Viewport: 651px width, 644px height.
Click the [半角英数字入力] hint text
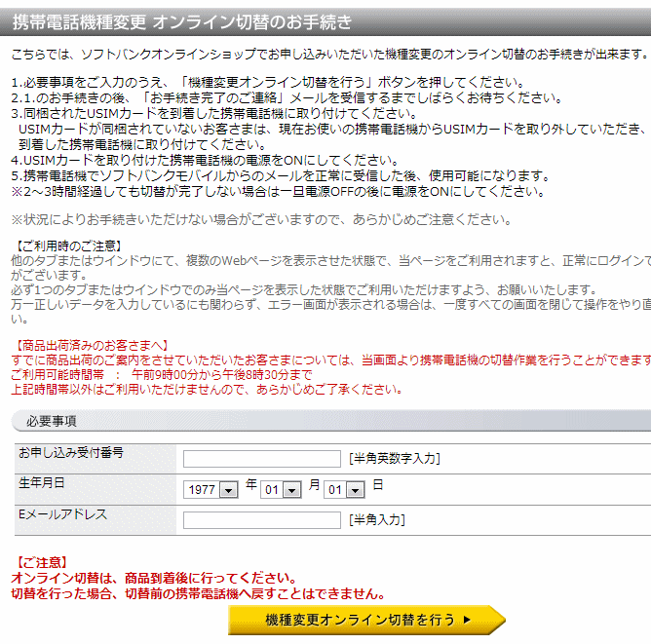pos(395,459)
